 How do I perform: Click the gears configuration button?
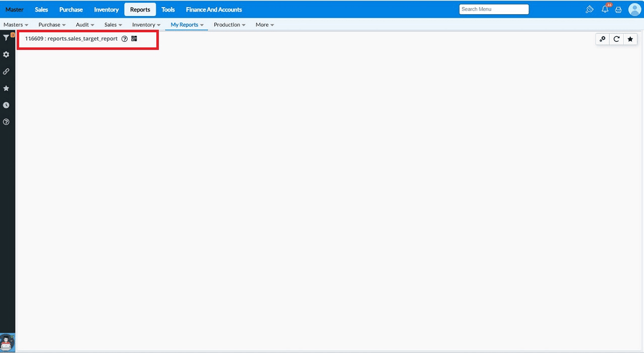(603, 39)
